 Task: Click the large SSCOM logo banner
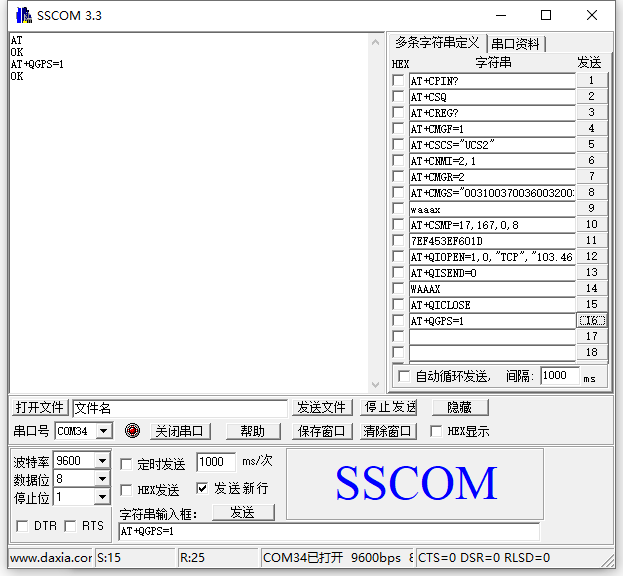click(416, 484)
